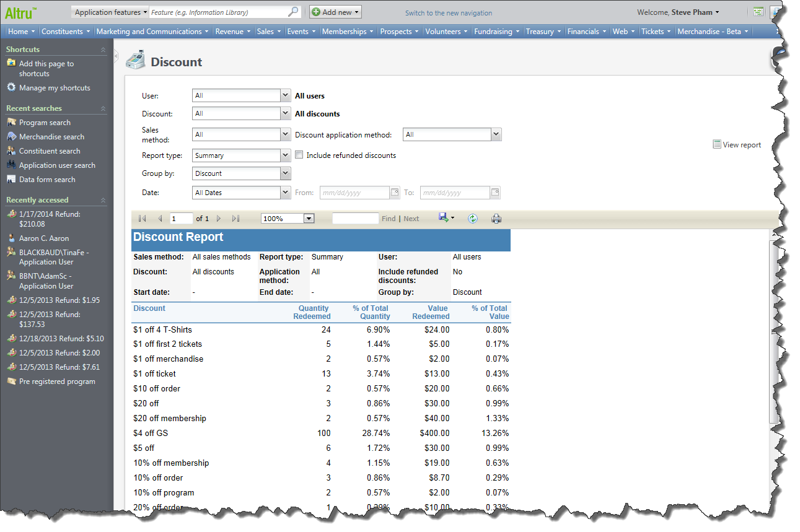Open the Group by dropdown
The width and height of the screenshot is (800, 532).
point(285,173)
